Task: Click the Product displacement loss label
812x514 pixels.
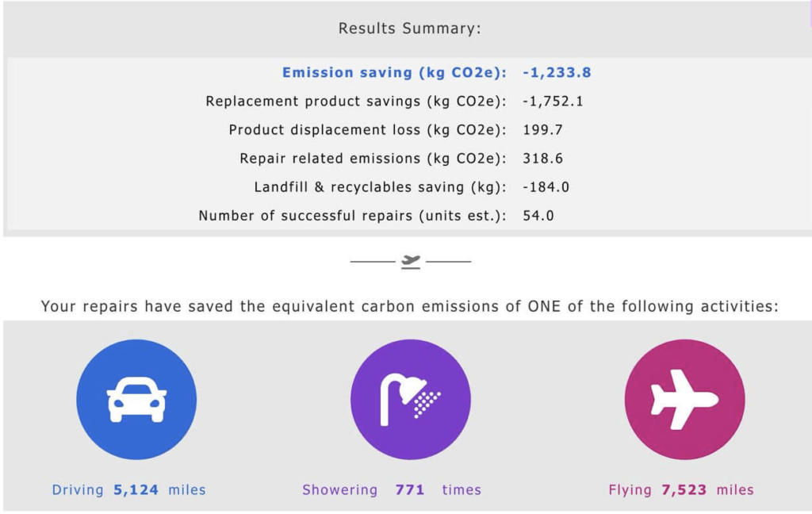Action: tap(368, 129)
